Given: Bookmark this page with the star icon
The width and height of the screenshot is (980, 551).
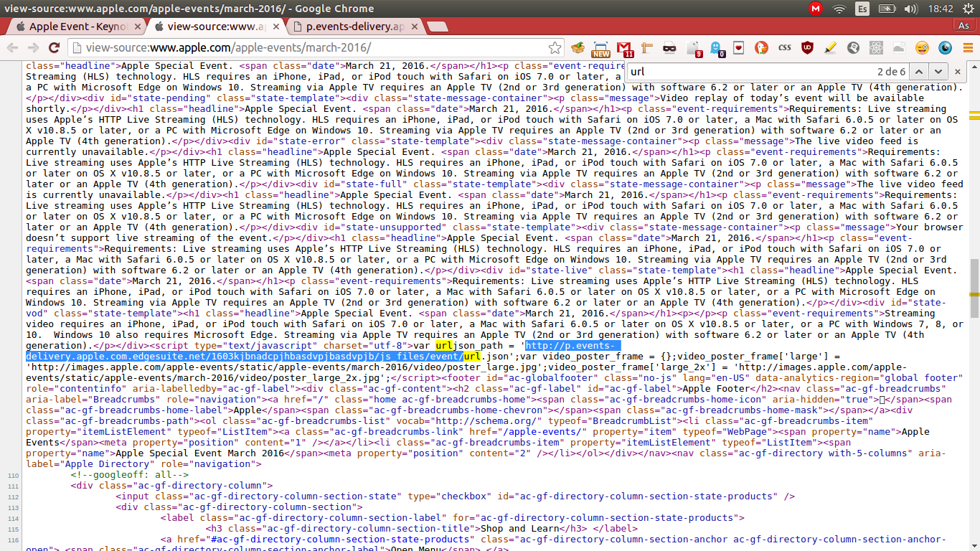Looking at the screenshot, I should tap(555, 48).
